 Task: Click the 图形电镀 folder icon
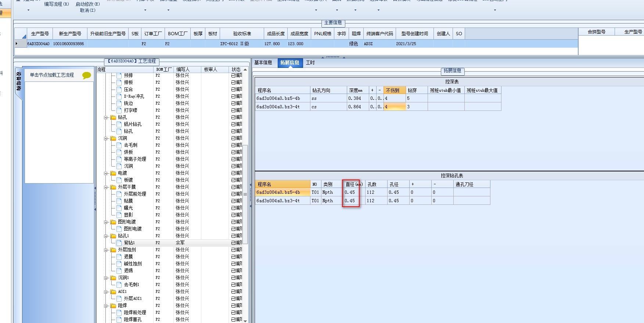click(113, 222)
